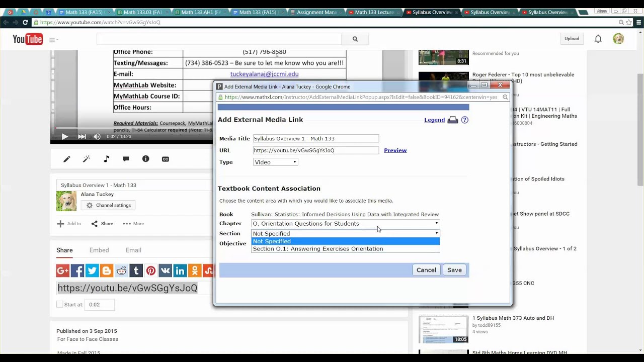The image size is (644, 362).
Task: Open the account avatar in YouTube header
Action: point(618,39)
